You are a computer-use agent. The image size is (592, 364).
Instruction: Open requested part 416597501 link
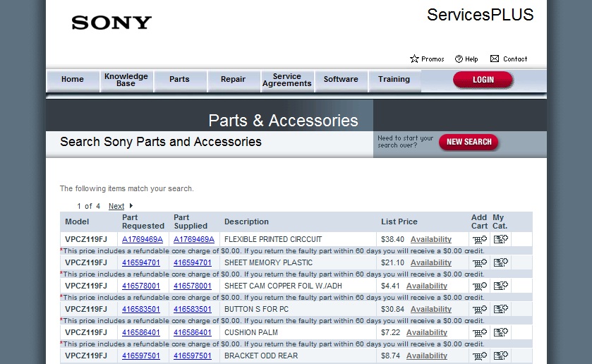click(141, 356)
